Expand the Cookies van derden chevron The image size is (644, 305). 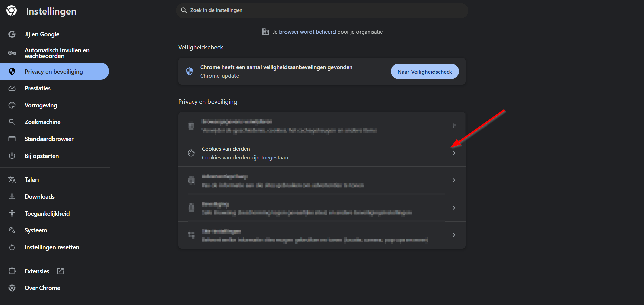[454, 153]
